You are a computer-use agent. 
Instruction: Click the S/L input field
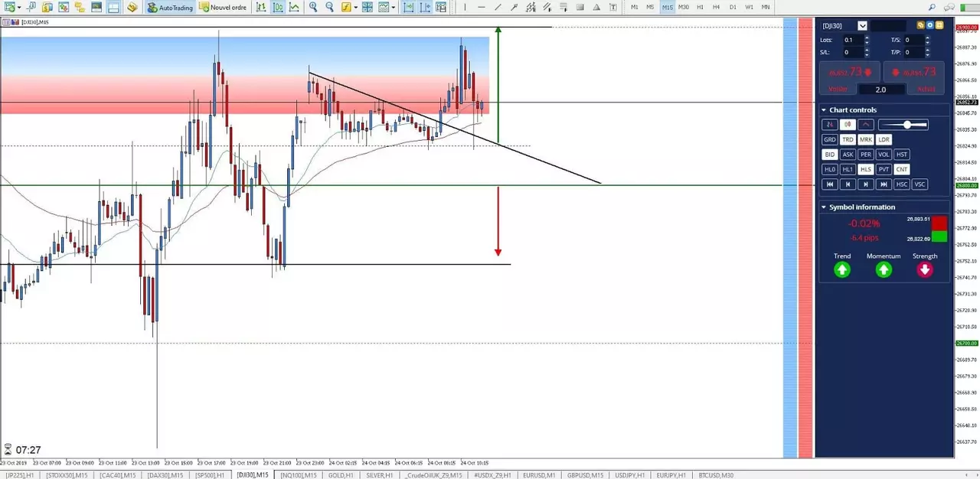click(x=853, y=52)
